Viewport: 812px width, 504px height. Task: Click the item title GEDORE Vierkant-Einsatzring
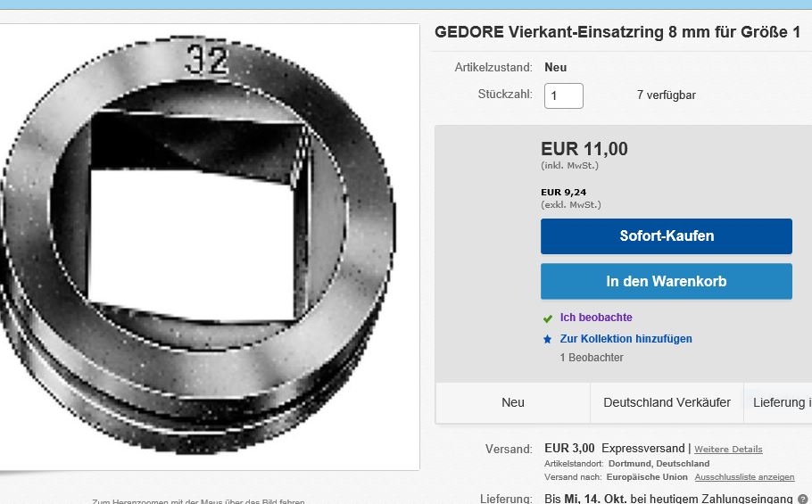(617, 32)
